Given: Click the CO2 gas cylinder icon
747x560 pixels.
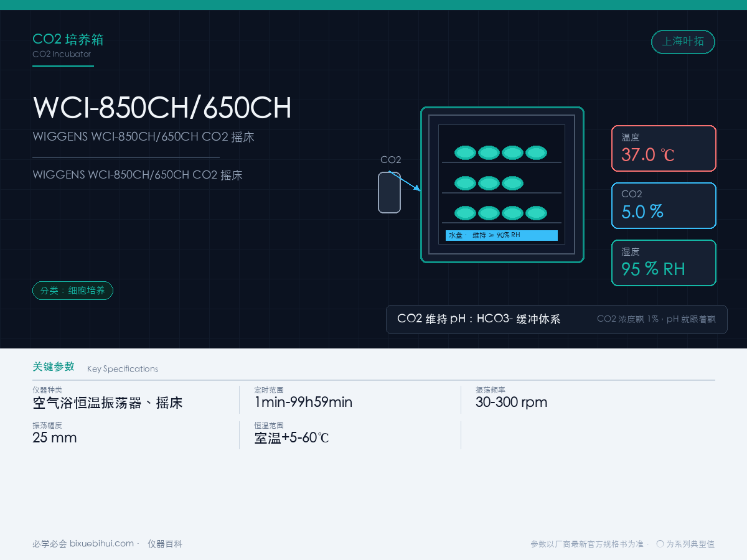Looking at the screenshot, I should click(x=390, y=192).
